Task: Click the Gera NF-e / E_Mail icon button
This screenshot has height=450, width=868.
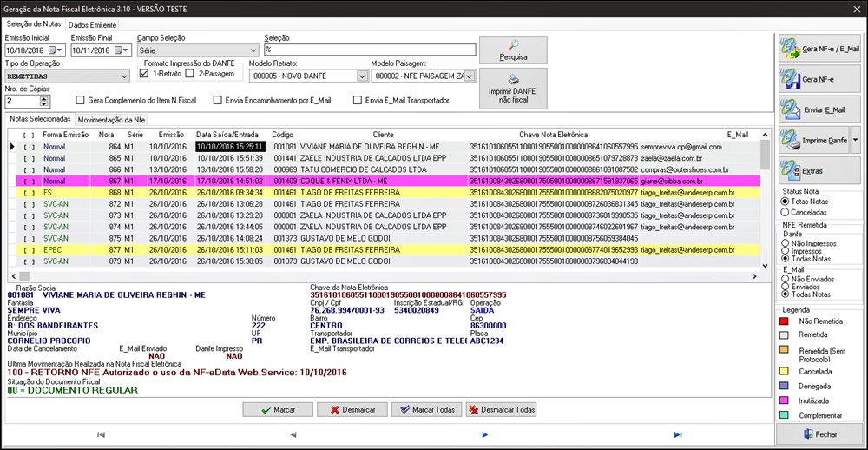Action: coord(820,50)
